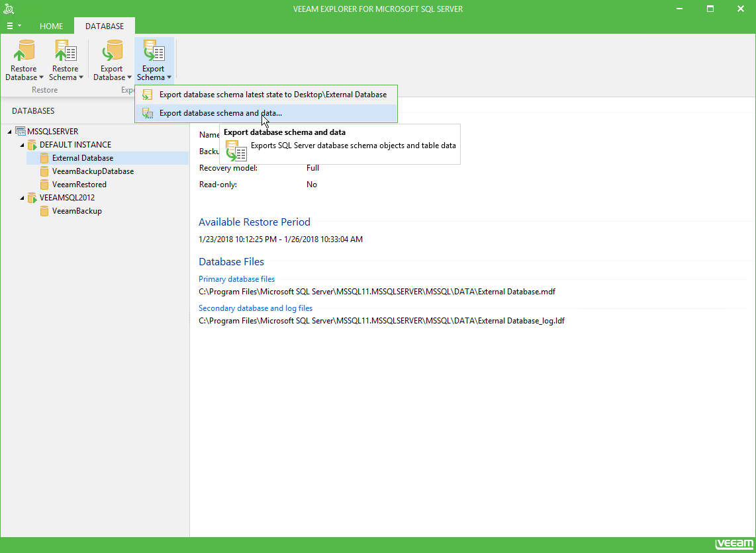Click the Primary database files label
756x553 pixels.
click(237, 279)
